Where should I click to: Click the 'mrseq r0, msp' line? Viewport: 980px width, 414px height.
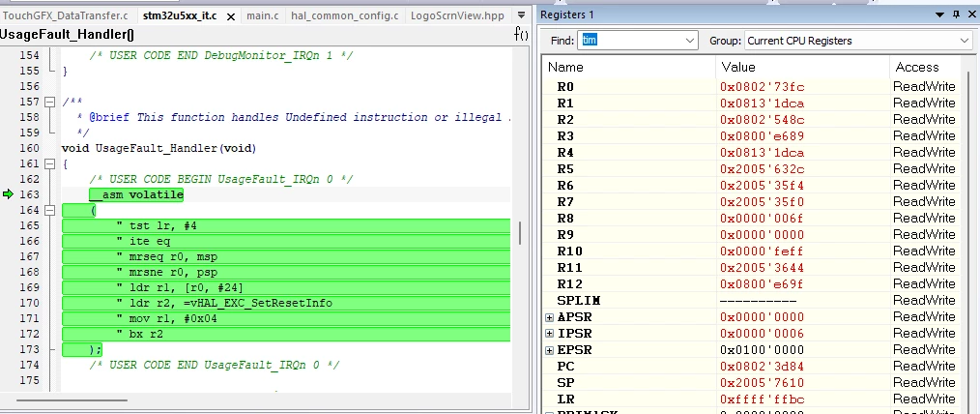pyautogui.click(x=167, y=256)
